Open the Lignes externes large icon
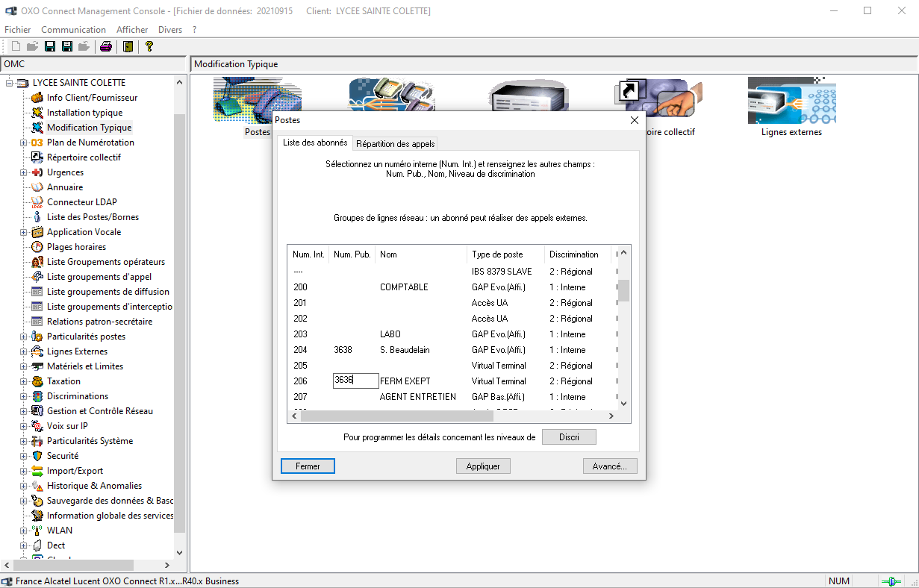Image resolution: width=919 pixels, height=588 pixels. [791, 101]
